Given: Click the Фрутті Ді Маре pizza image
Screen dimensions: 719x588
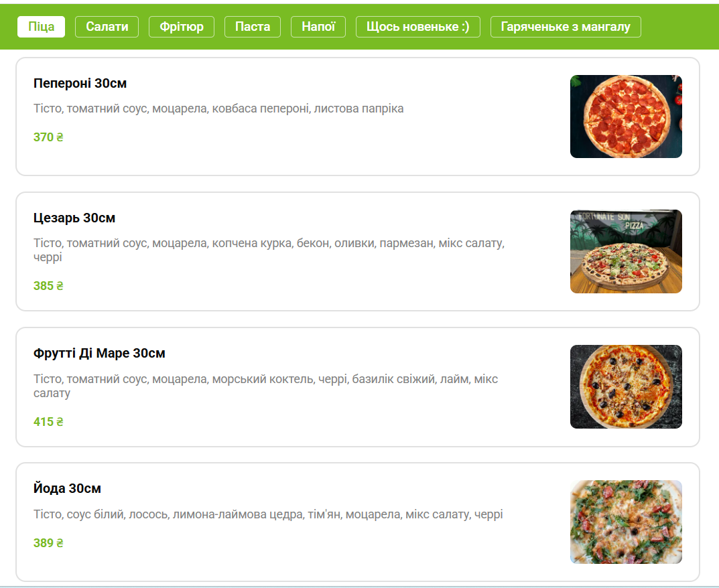Looking at the screenshot, I should 625,386.
